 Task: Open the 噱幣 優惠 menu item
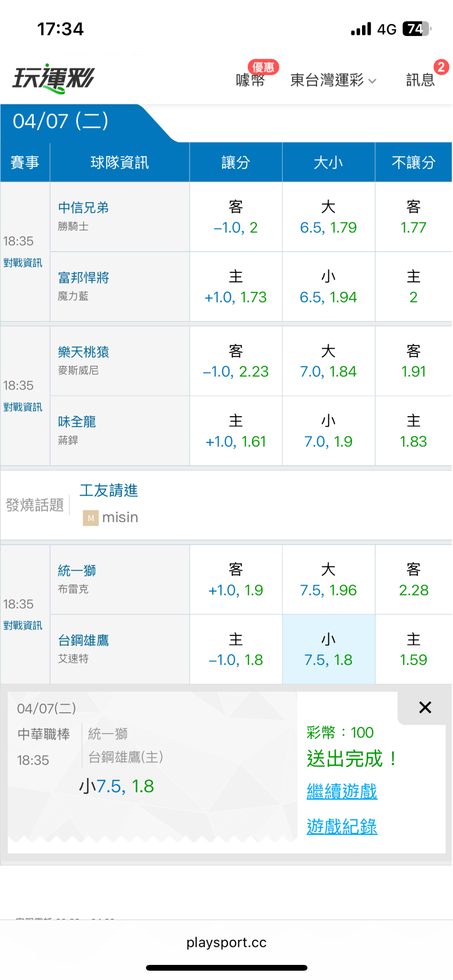(251, 79)
